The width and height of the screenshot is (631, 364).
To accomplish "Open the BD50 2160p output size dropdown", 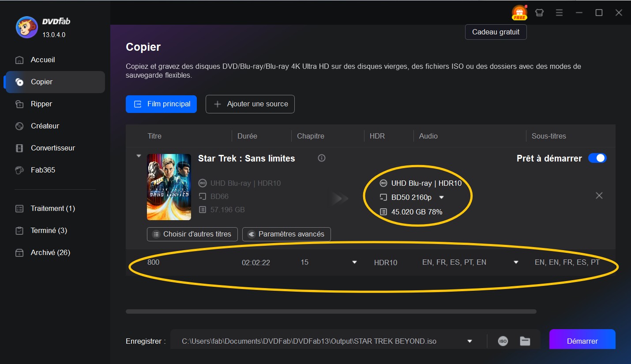I will click(442, 197).
